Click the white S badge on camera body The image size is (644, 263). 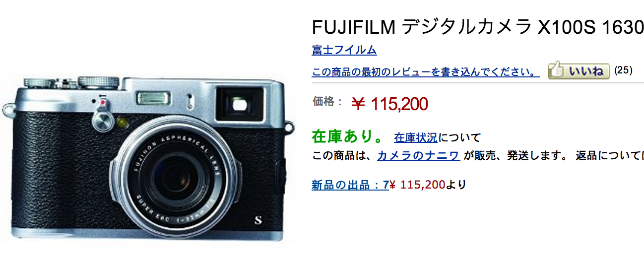pyautogui.click(x=257, y=220)
